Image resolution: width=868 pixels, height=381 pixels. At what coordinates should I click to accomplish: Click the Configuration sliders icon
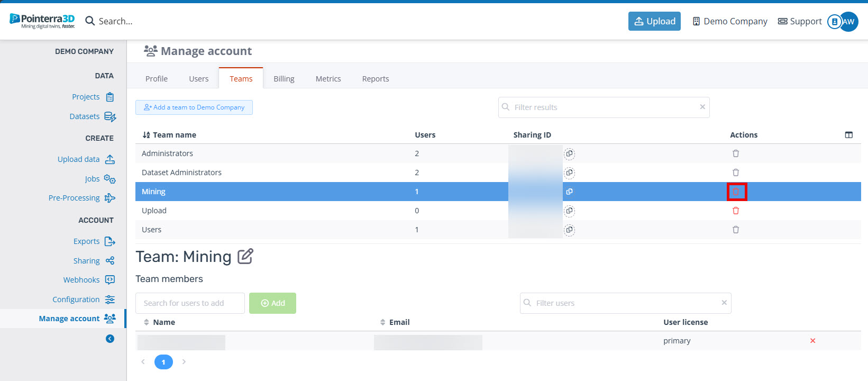(110, 300)
